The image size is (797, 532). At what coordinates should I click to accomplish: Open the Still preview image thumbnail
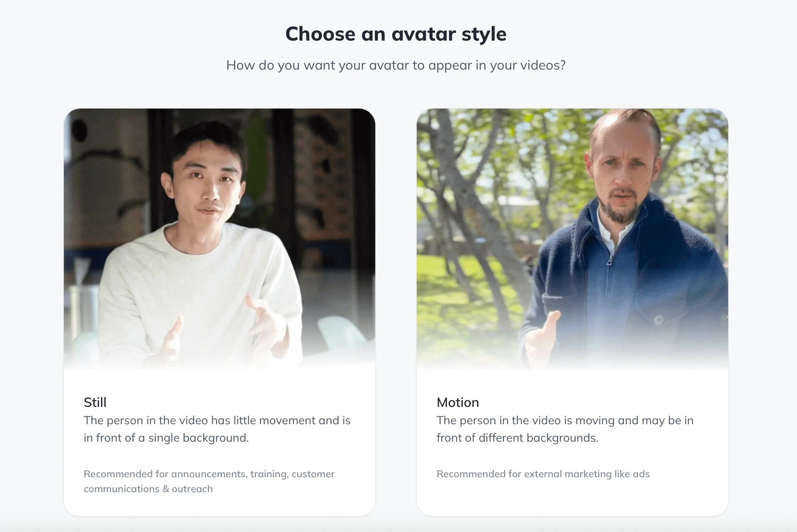coord(220,239)
